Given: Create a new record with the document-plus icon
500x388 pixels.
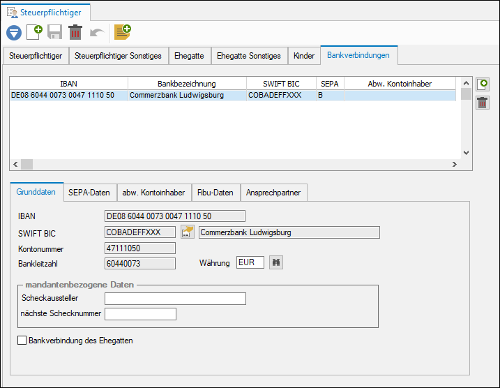Looking at the screenshot, I should pos(34,32).
